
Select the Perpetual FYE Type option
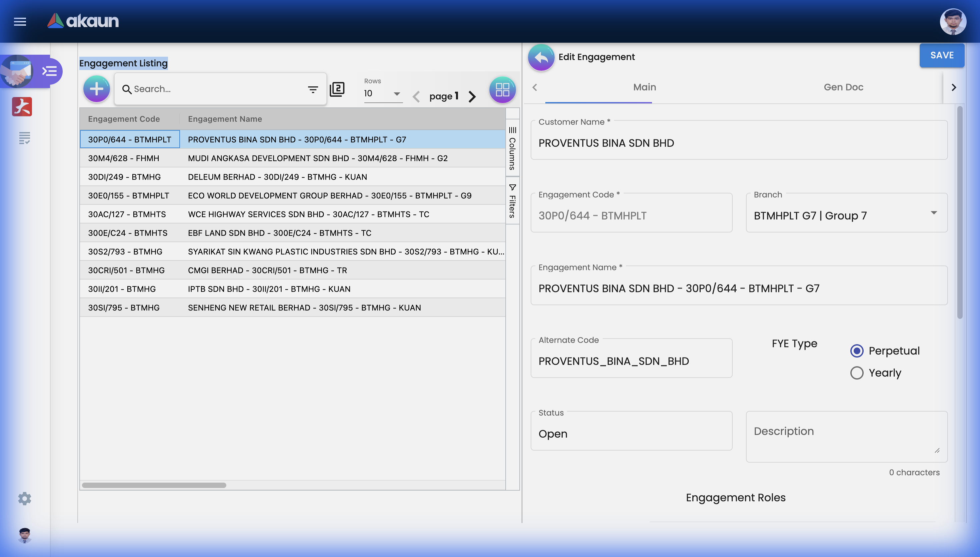click(x=857, y=351)
